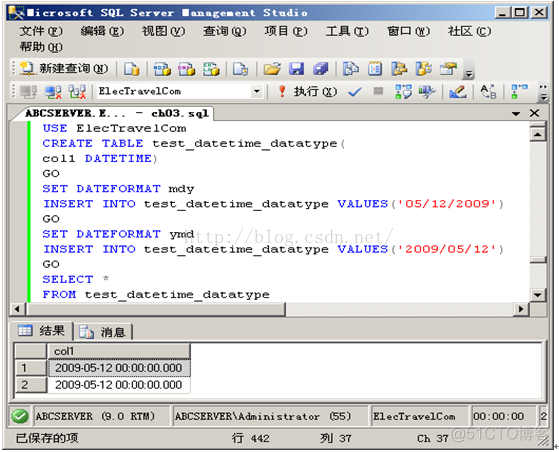Image resolution: width=559 pixels, height=452 pixels.
Task: Open the Window (窗口) menu
Action: [x=409, y=31]
